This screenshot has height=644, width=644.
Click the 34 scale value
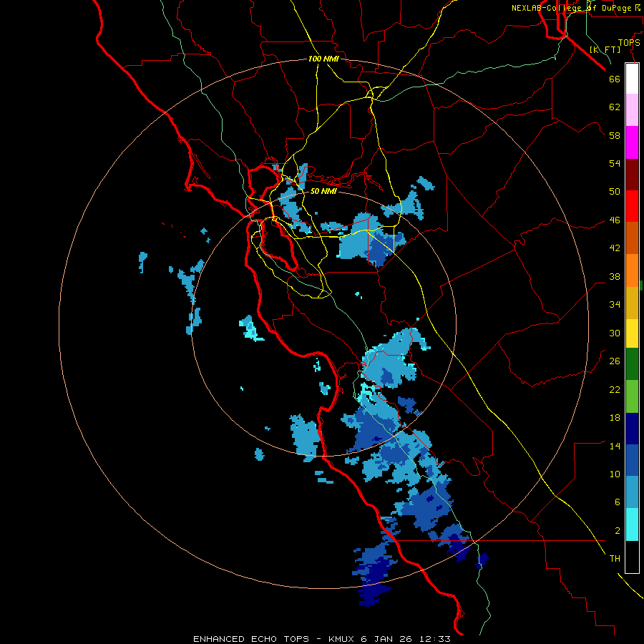click(x=615, y=305)
